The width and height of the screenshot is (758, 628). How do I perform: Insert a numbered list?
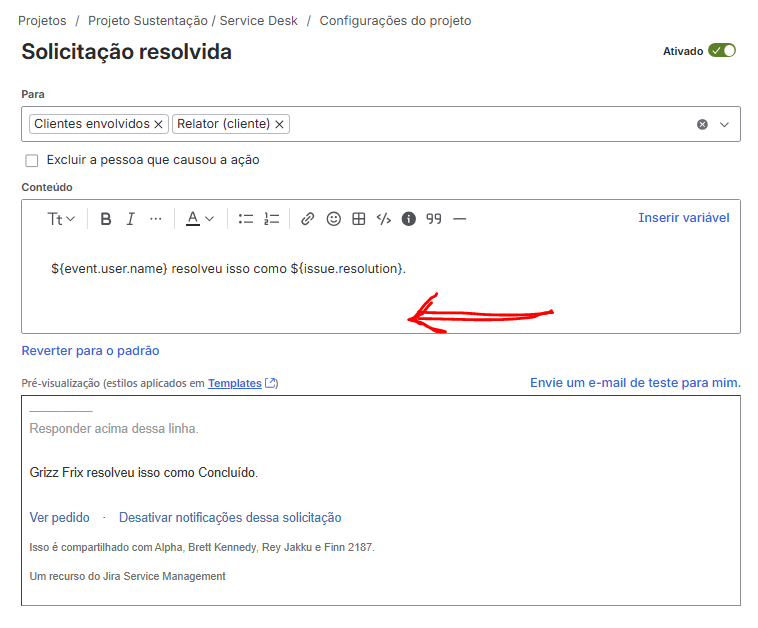[271, 219]
